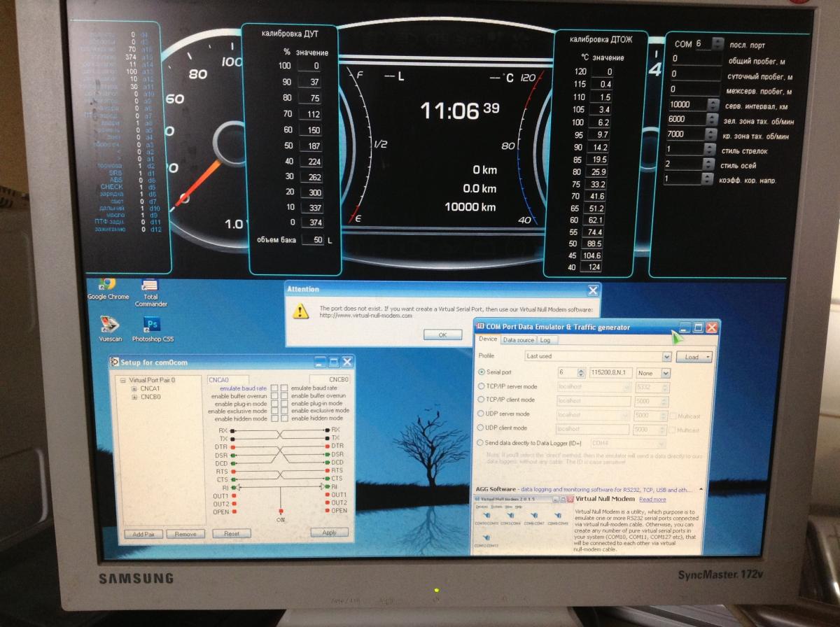Viewport: 840px width, 627px height.
Task: Collapse the Virtual Port Pair 0 node
Action: (122, 381)
